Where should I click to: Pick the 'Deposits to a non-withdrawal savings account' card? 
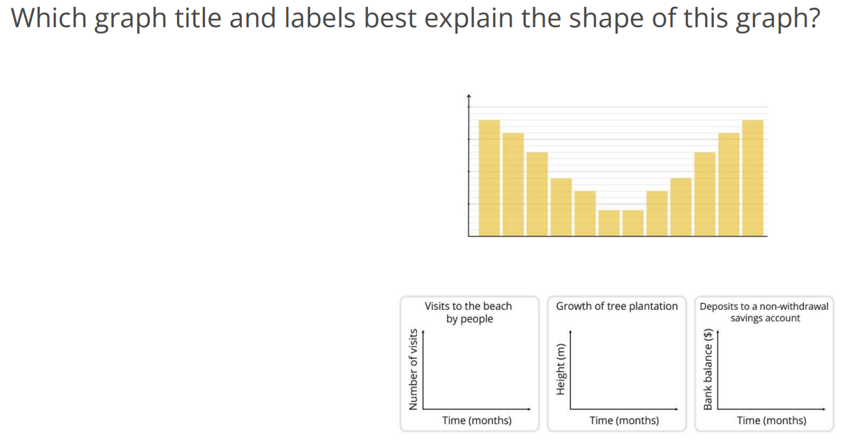click(764, 364)
